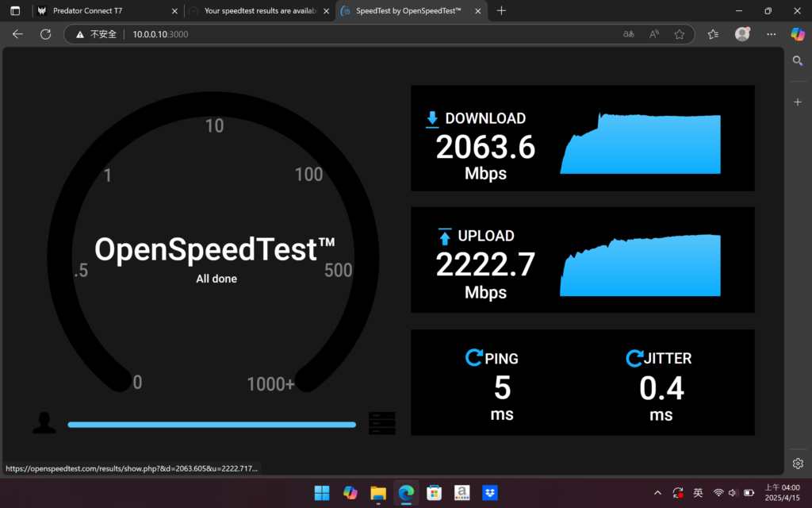
Task: Click the jitter refresh icon
Action: click(x=634, y=358)
